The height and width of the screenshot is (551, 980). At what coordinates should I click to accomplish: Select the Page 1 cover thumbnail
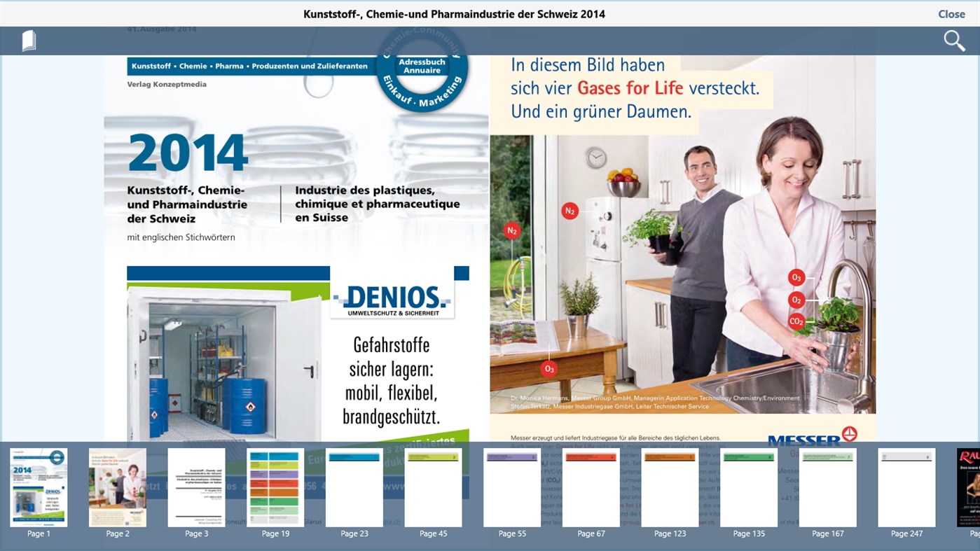coord(38,487)
